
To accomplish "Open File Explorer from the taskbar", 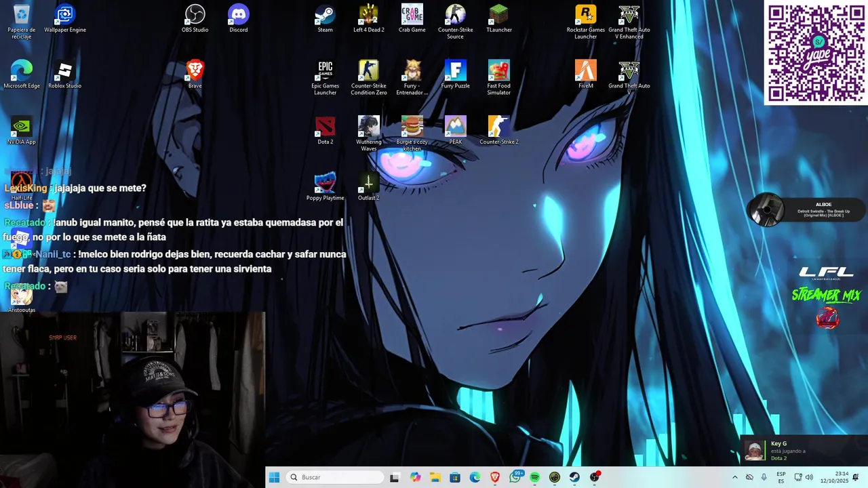I will coord(435,477).
